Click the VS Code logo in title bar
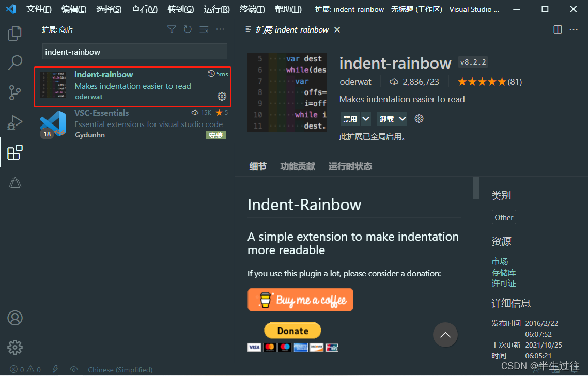Viewport: 588px width, 376px height. coord(11,9)
